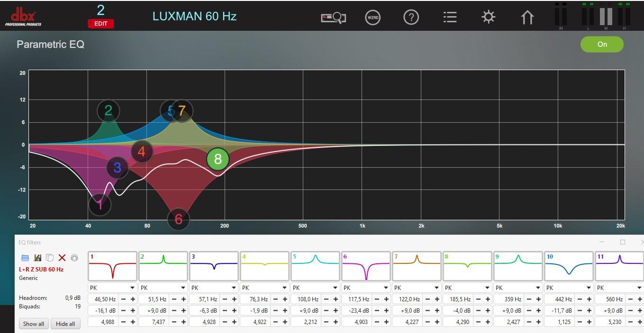Open the preset list icon
Screen dimensions: 644x333
tap(450, 18)
